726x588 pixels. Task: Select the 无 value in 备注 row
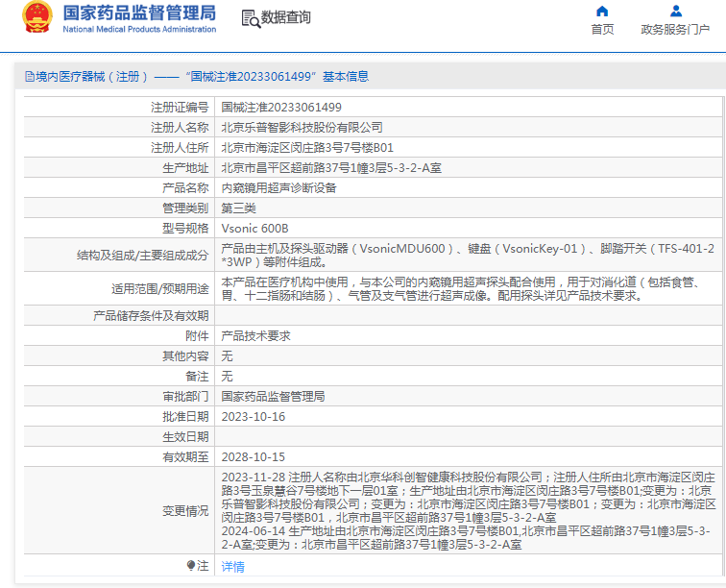pyautogui.click(x=227, y=377)
